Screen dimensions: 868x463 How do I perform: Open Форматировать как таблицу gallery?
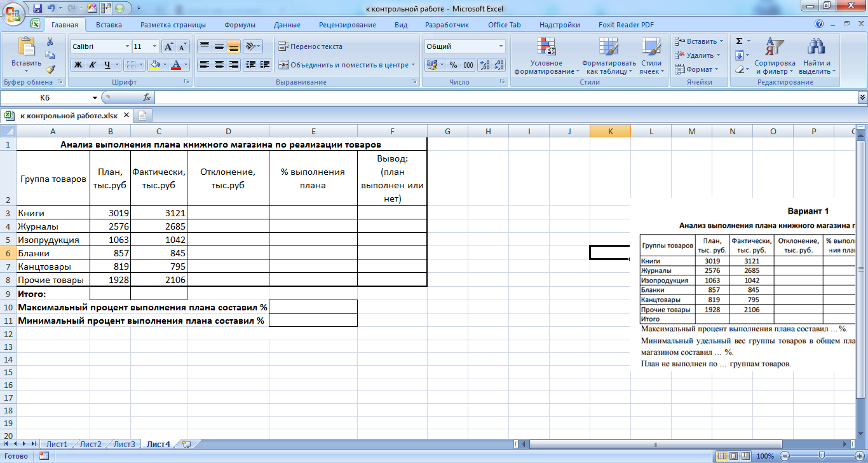pos(609,56)
